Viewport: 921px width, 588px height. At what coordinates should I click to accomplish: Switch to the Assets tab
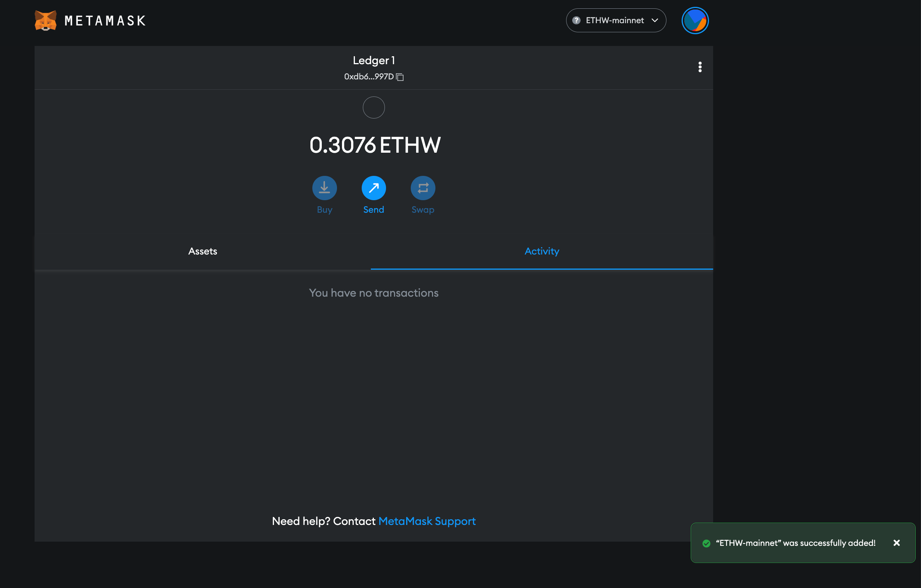[x=203, y=251]
